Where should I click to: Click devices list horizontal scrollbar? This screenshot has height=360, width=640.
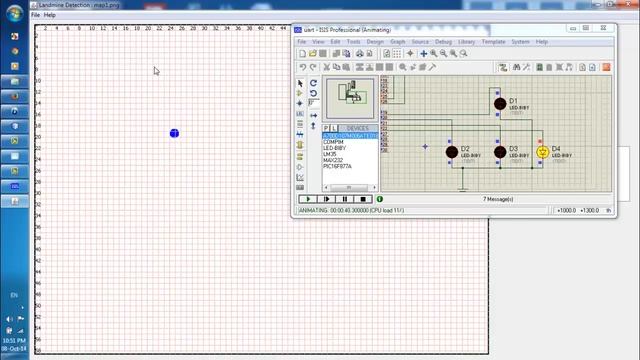tap(350, 187)
